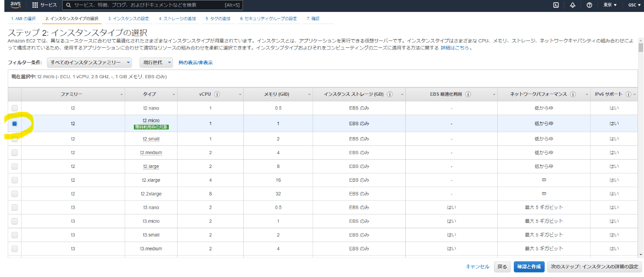
Task: Open the 詳細はこちら link
Action: (x=456, y=48)
